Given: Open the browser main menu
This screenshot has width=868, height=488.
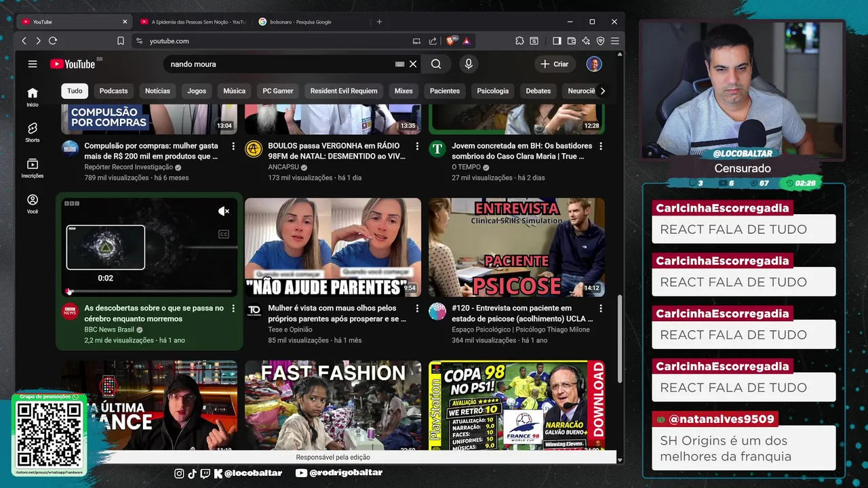Looking at the screenshot, I should 615,41.
